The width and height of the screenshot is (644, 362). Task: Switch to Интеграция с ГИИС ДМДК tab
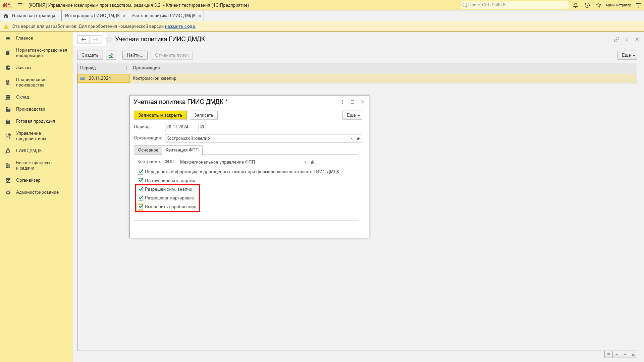coord(92,16)
